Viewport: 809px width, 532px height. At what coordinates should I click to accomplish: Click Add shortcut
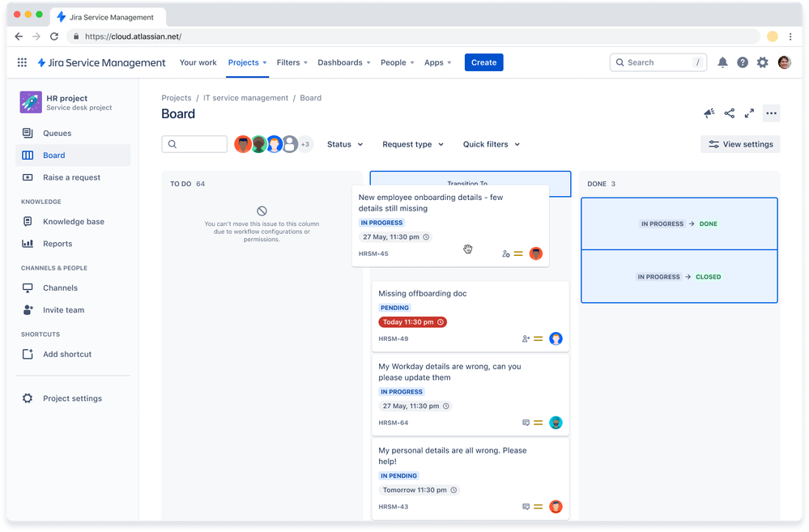[73, 354]
